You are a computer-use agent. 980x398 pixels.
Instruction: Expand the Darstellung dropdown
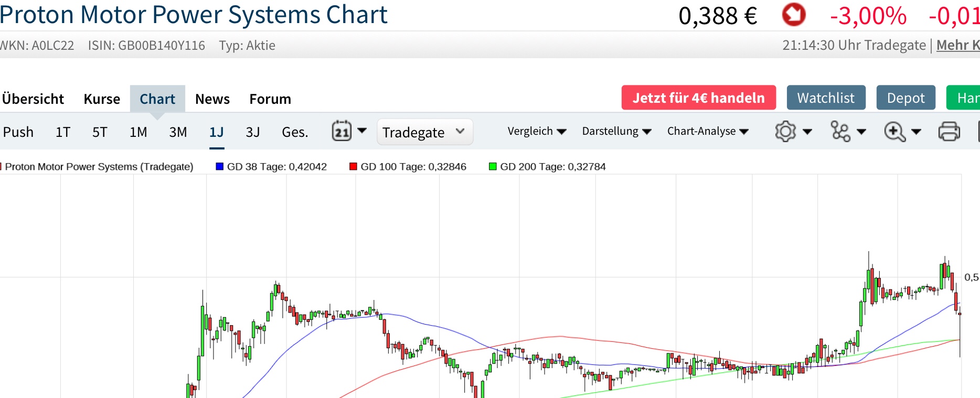[x=616, y=131]
